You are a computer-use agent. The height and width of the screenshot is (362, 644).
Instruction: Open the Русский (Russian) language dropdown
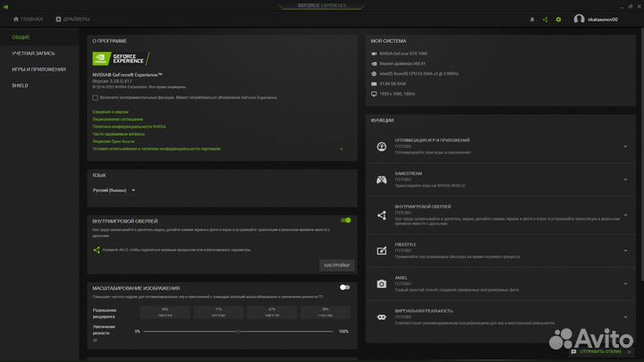coord(114,190)
